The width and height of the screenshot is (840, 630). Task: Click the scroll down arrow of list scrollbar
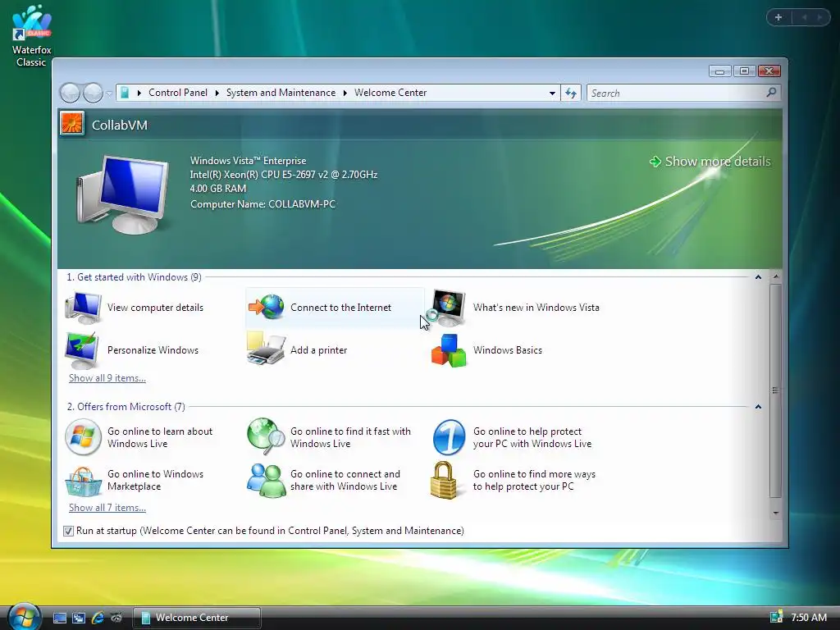(776, 514)
